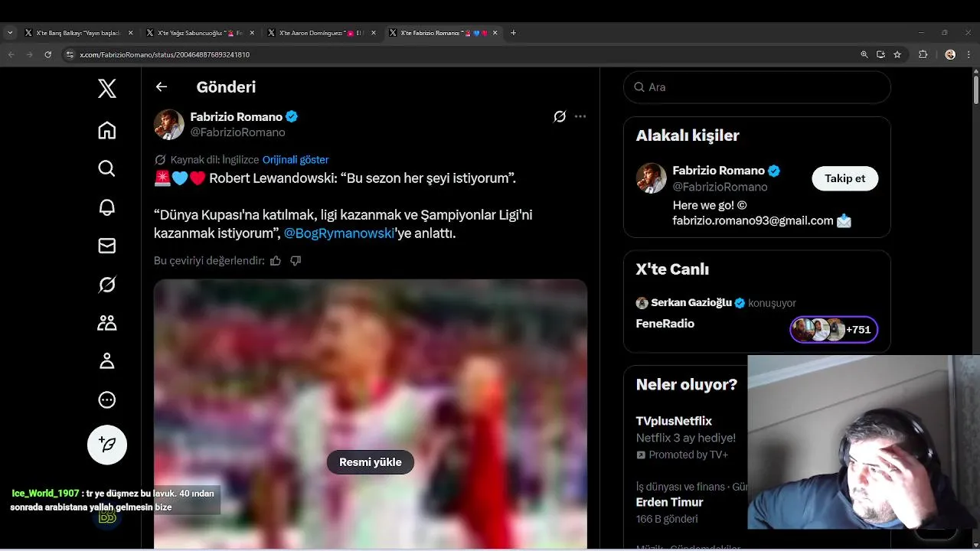Screen dimensions: 980x551
Task: Click Orijinali göster link
Action: click(x=296, y=160)
